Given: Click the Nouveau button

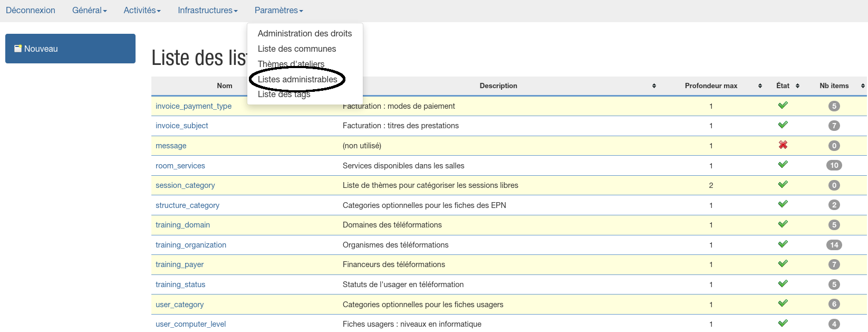Looking at the screenshot, I should [x=70, y=49].
